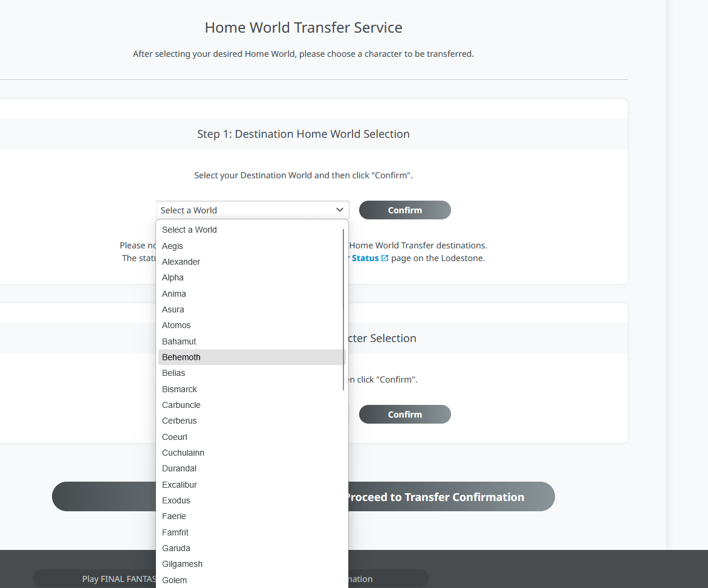Select the highlighted Behemoth option
This screenshot has height=588, width=708.
pos(252,357)
